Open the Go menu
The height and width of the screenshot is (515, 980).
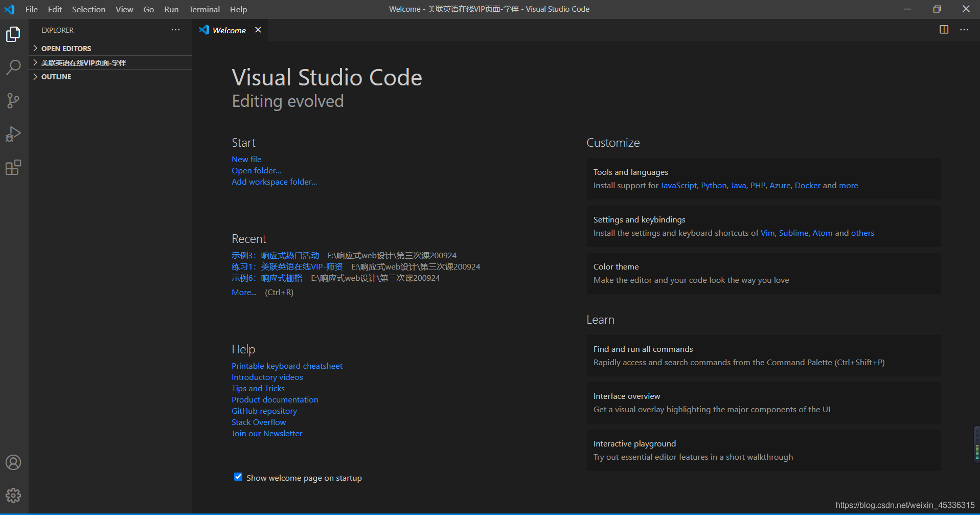pyautogui.click(x=149, y=9)
